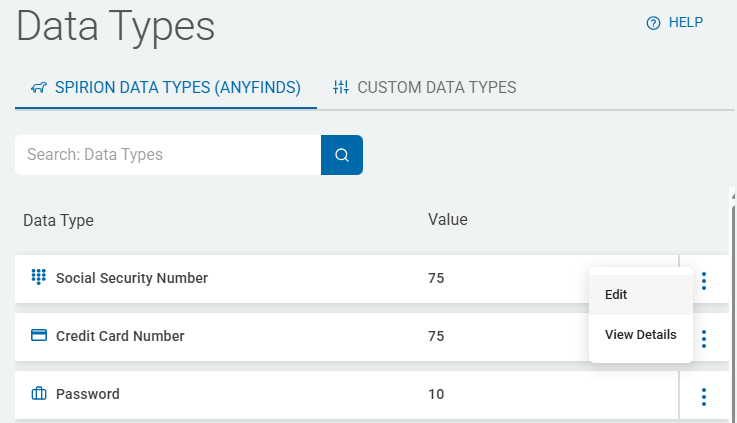Click the Custom Data Types sliders icon
The width and height of the screenshot is (737, 423).
click(342, 87)
